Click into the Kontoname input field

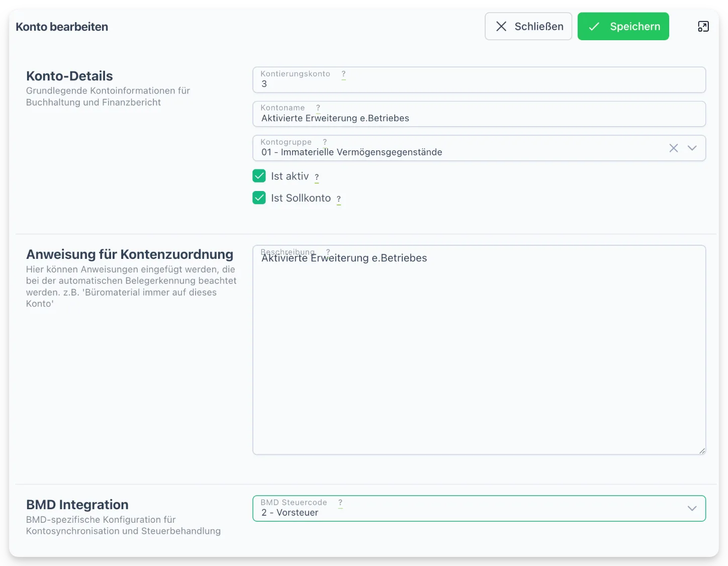[479, 114]
